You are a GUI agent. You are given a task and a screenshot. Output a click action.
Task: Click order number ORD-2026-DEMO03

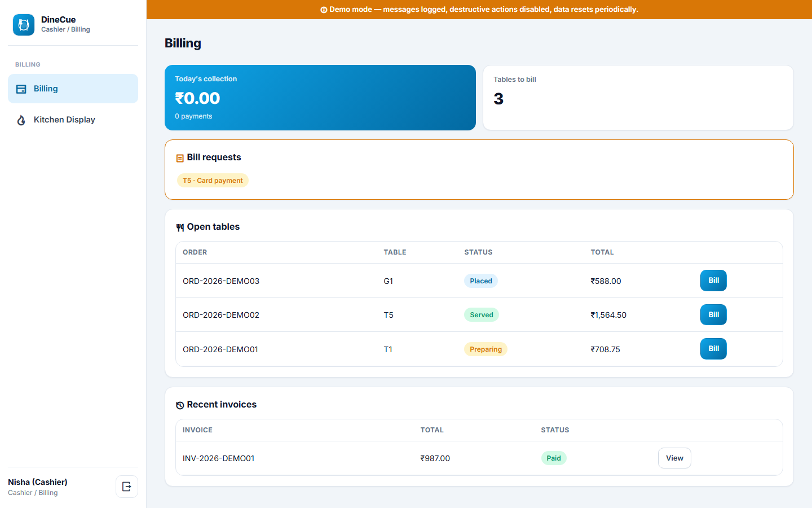tap(221, 281)
